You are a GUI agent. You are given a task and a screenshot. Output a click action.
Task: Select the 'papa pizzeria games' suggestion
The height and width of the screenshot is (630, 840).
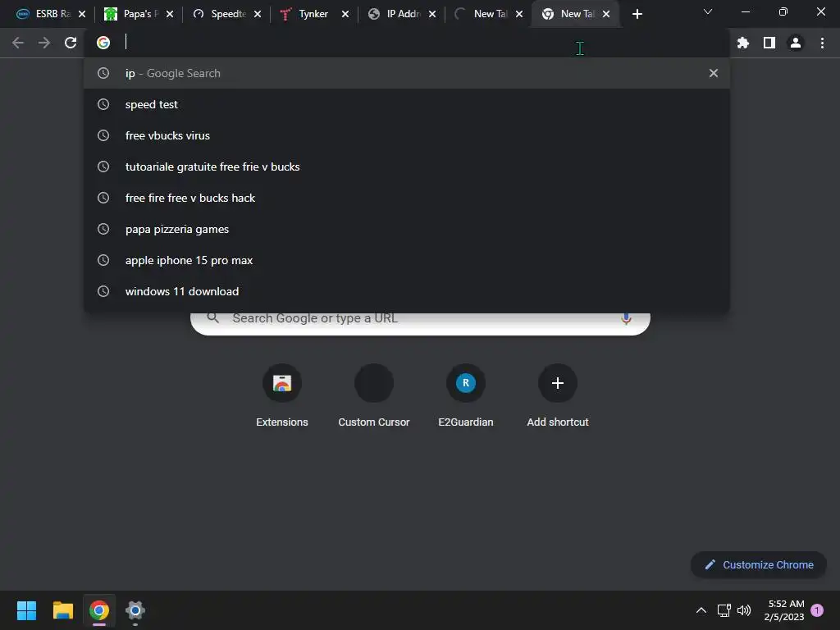click(x=406, y=229)
